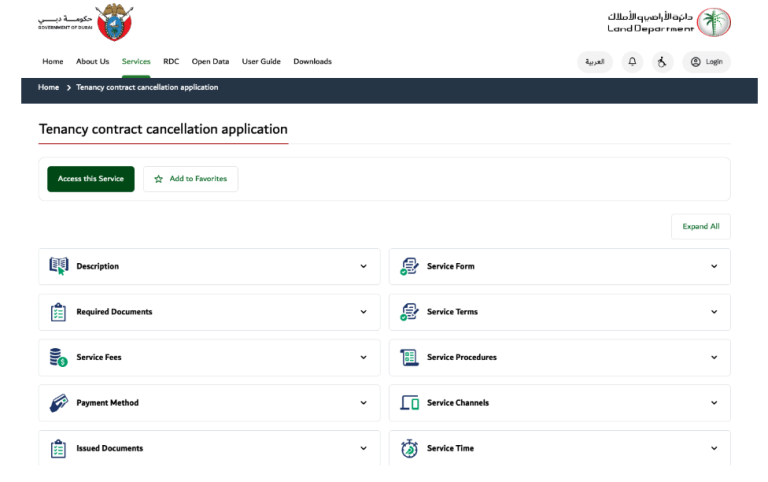
Task: Click the Land Department logo
Action: pyautogui.click(x=669, y=22)
